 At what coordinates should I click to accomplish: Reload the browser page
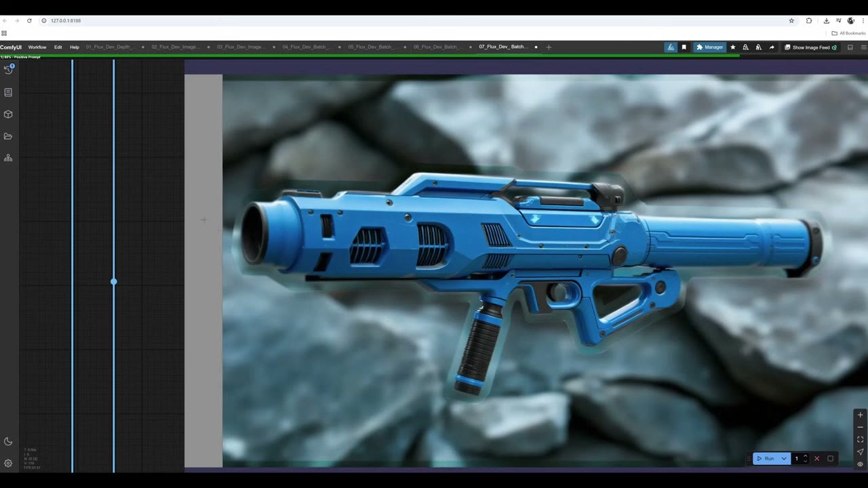29,21
